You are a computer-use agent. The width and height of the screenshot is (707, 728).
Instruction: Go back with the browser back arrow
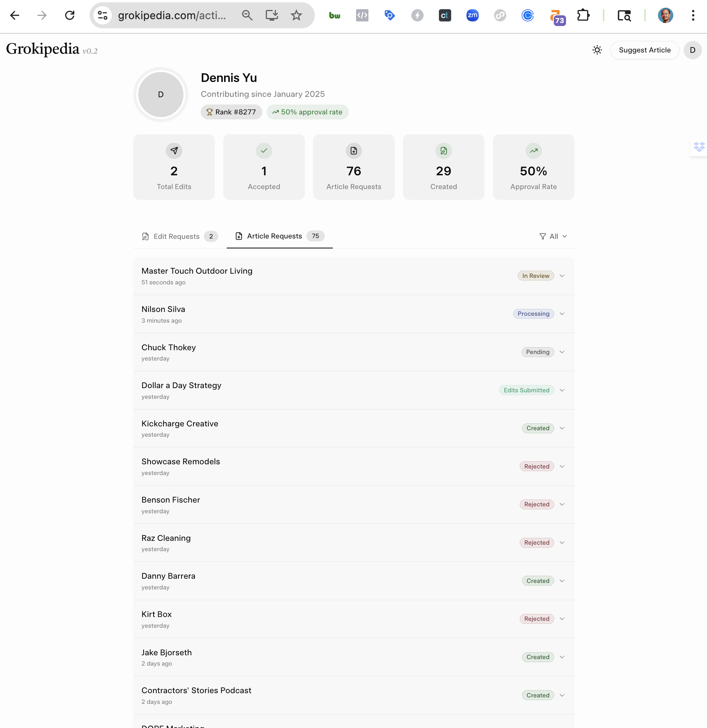click(15, 15)
